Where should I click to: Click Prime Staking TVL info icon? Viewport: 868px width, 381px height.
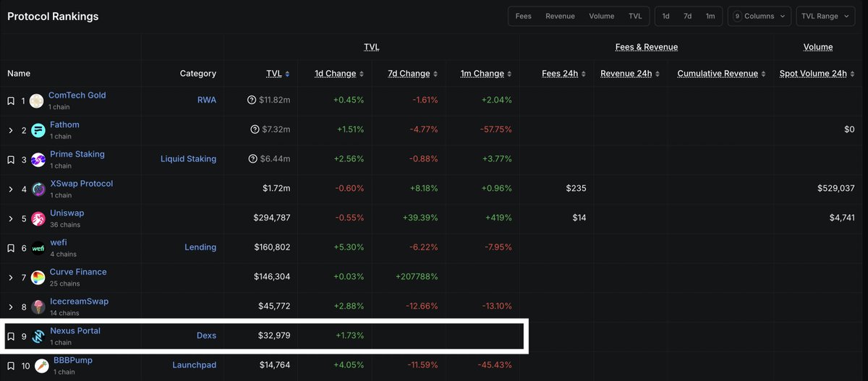(x=253, y=159)
